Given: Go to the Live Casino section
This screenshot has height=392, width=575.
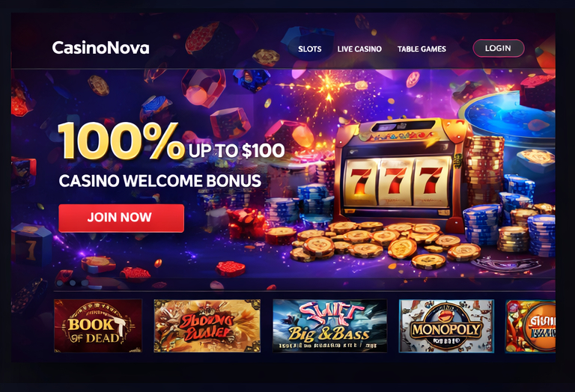Looking at the screenshot, I should pos(359,49).
